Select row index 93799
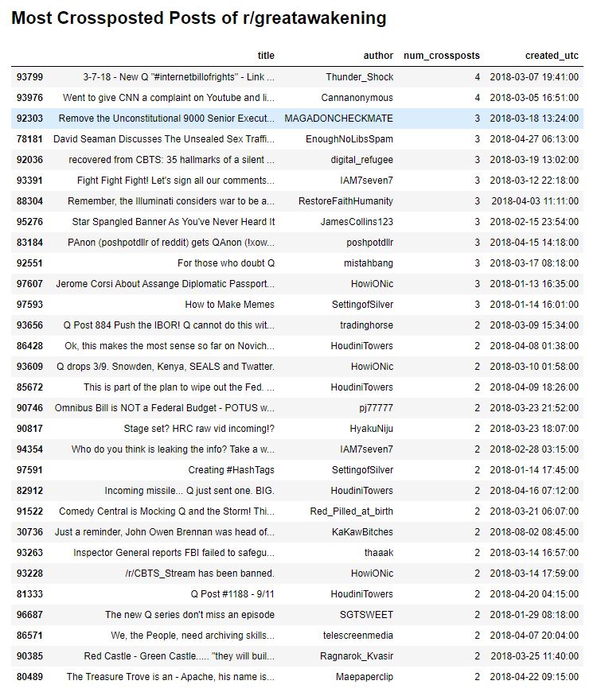Screen dimensions: 605x700 pos(30,77)
